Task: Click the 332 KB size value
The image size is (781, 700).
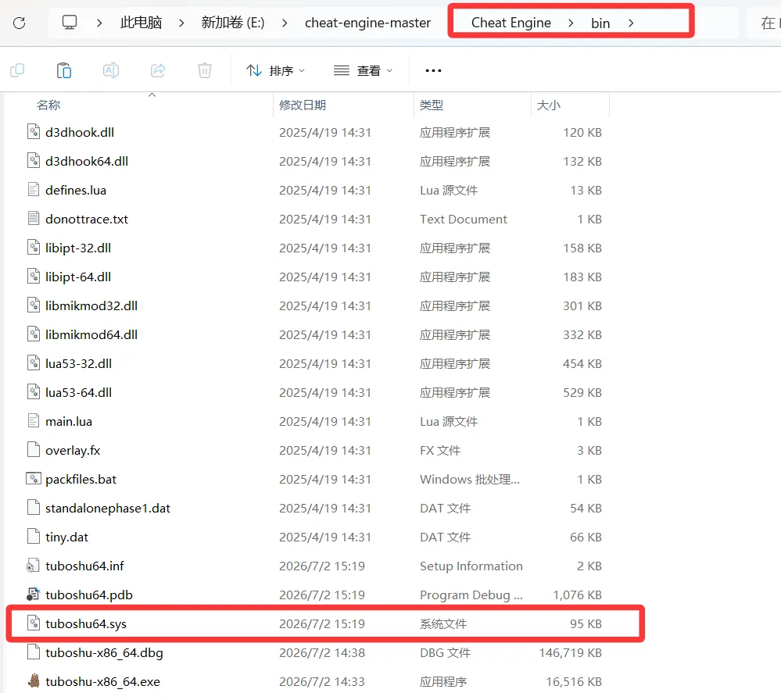Action: (x=582, y=335)
